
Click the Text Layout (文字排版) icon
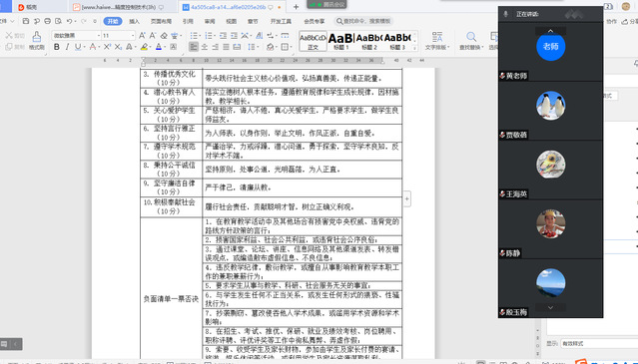click(x=437, y=37)
